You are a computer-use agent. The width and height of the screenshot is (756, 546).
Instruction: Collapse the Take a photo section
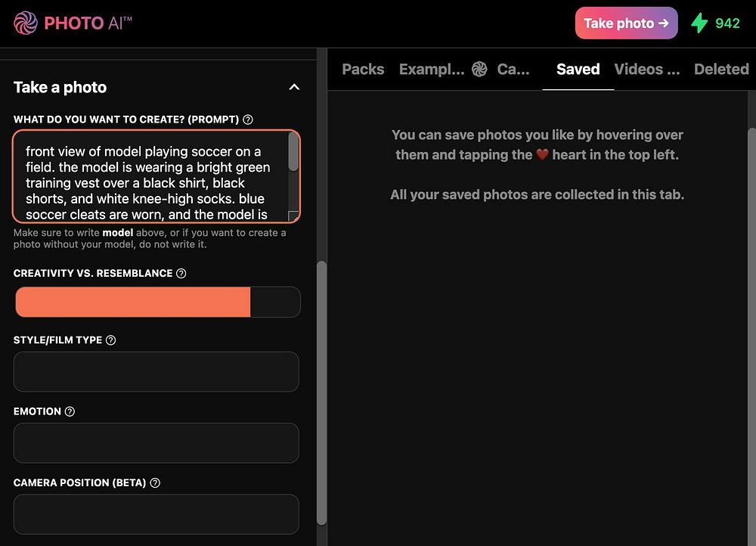pos(294,88)
